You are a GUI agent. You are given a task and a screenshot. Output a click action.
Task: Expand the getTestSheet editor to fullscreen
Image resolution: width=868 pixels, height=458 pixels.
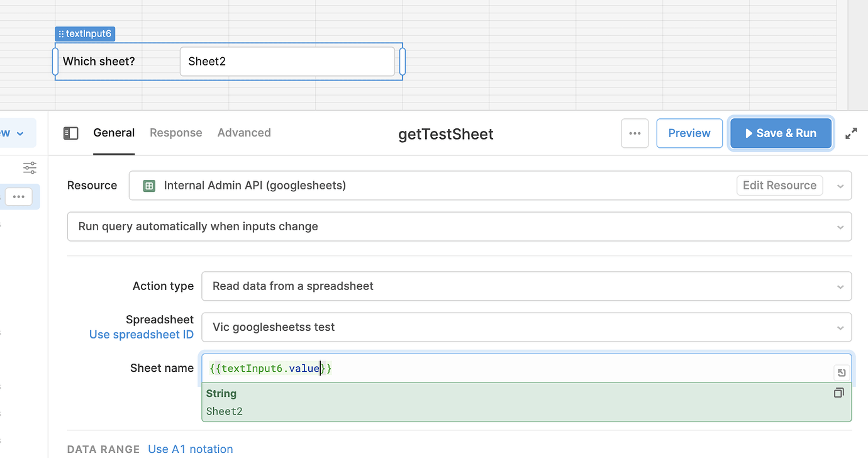pos(851,133)
